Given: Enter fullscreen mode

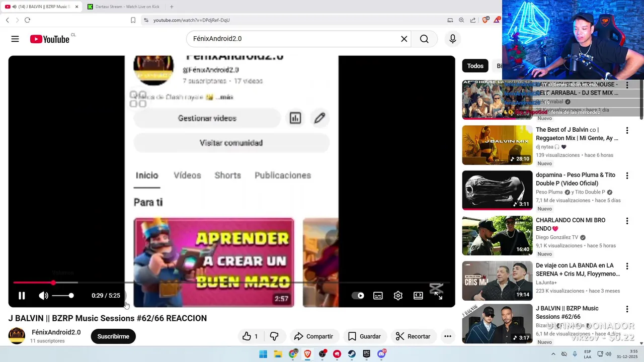Looking at the screenshot, I should [x=438, y=296].
